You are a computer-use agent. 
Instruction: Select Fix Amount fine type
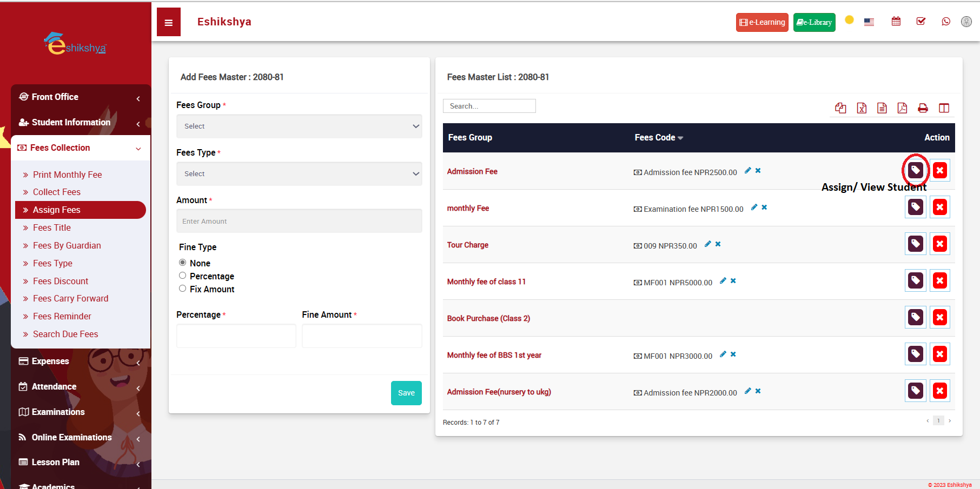click(x=183, y=289)
